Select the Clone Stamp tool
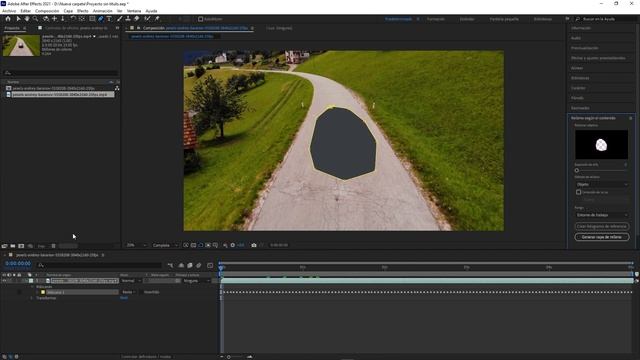This screenshot has width=640, height=360. 128,19
